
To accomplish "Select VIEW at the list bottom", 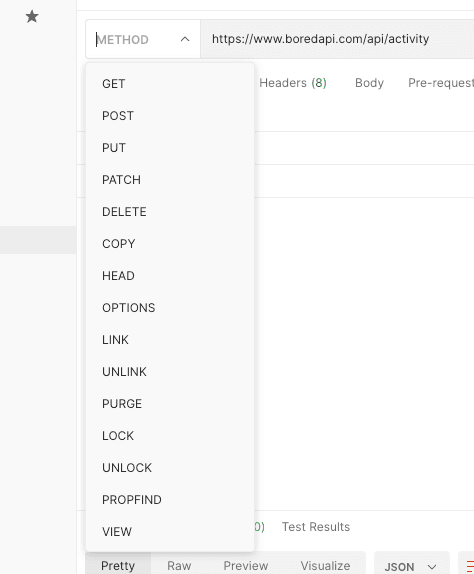I will tap(170, 532).
